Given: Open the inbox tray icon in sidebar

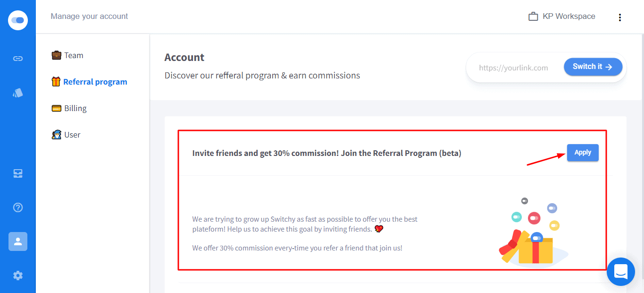Looking at the screenshot, I should 18,173.
